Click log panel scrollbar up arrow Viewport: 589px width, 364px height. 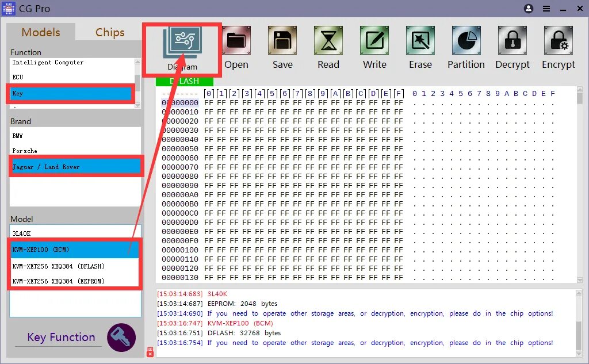pyautogui.click(x=579, y=293)
